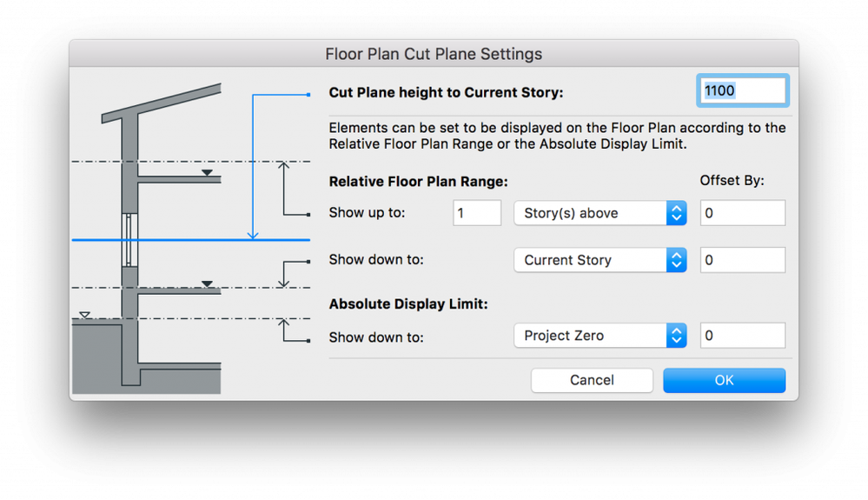The height and width of the screenshot is (500, 868).
Task: Open the Current Story dropdown
Action: point(600,260)
